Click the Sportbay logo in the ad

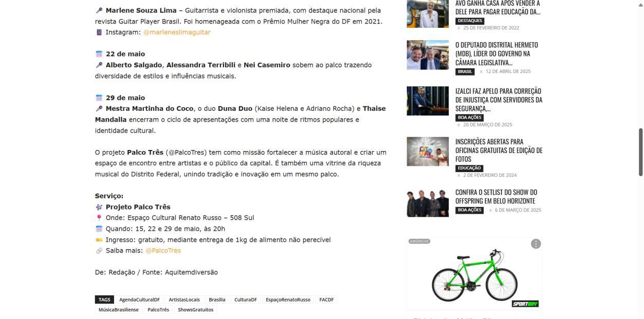point(525,304)
